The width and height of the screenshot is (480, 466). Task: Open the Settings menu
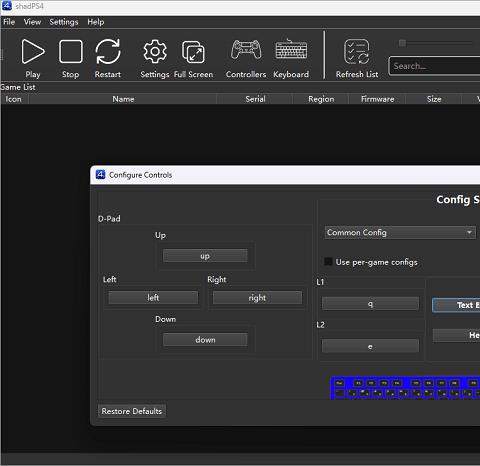pyautogui.click(x=64, y=22)
